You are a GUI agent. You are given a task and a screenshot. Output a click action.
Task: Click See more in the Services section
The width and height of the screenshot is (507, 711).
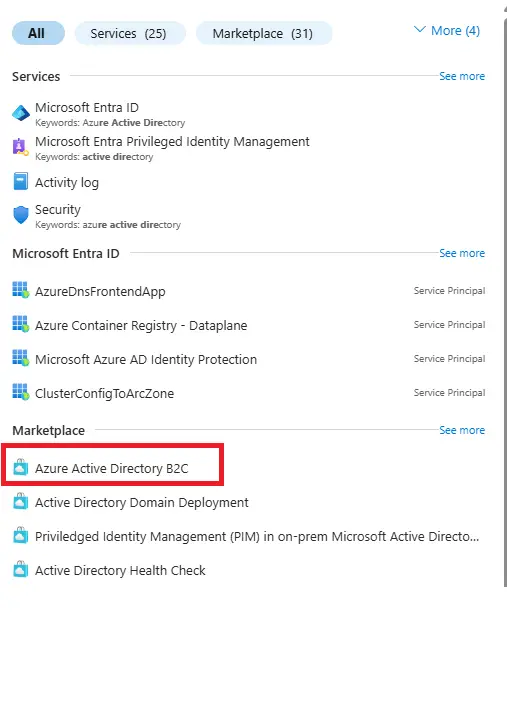click(462, 76)
